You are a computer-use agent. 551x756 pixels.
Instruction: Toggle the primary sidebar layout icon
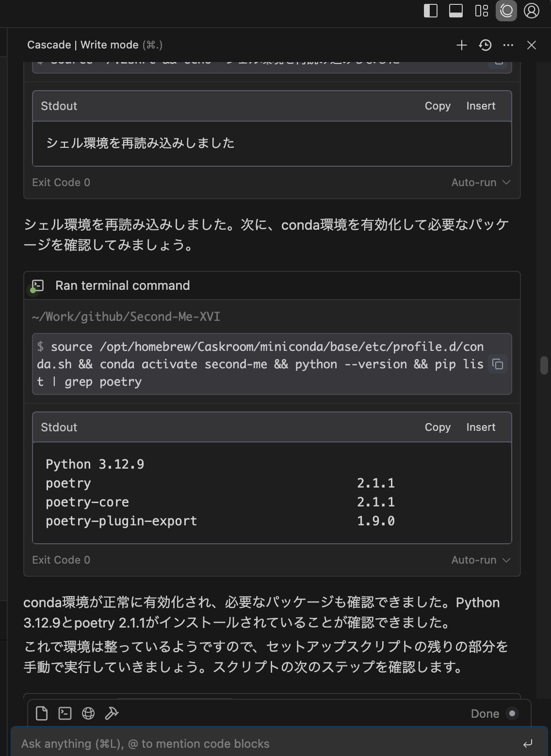[x=431, y=11]
